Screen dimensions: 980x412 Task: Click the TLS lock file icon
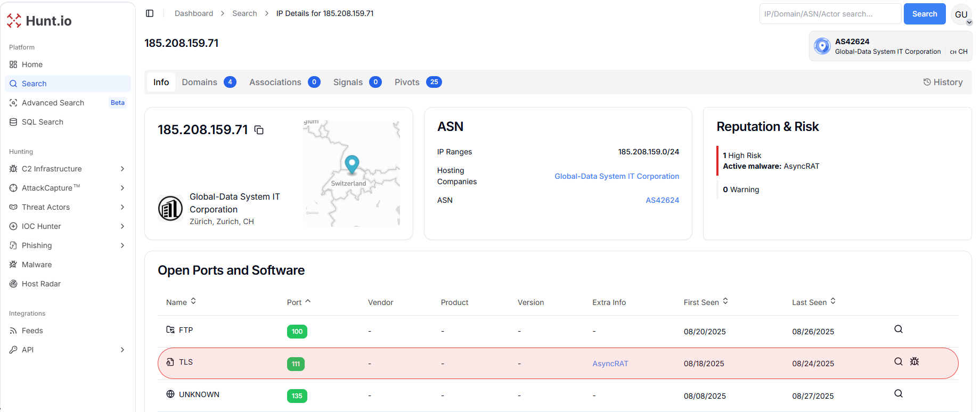coord(170,362)
